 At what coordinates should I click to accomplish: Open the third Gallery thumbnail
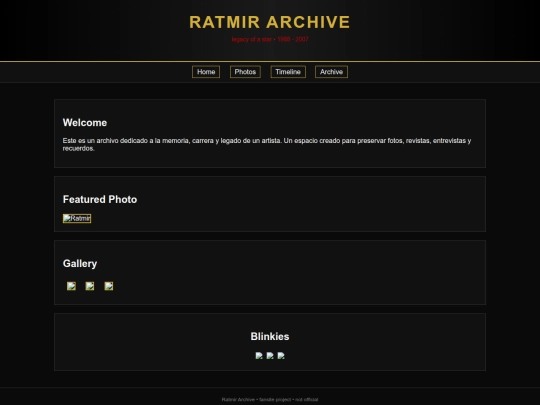pos(109,286)
